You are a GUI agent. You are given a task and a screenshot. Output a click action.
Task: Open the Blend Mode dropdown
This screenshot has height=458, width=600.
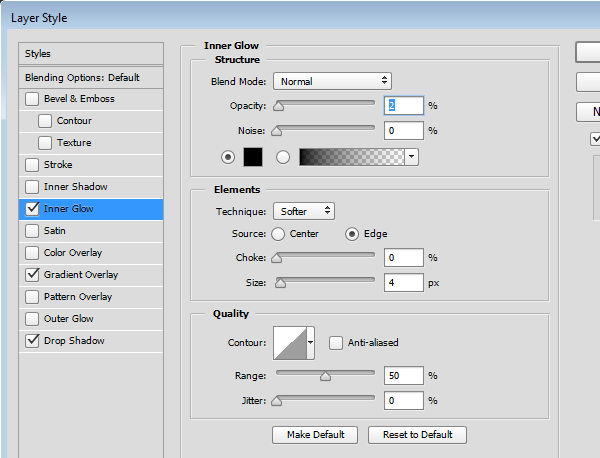click(x=332, y=81)
